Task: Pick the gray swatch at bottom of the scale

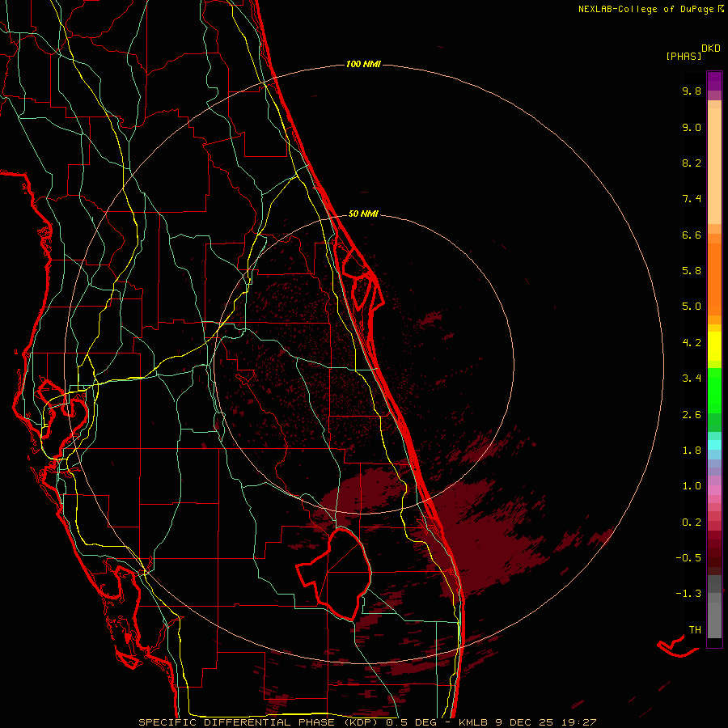Action: (714, 620)
